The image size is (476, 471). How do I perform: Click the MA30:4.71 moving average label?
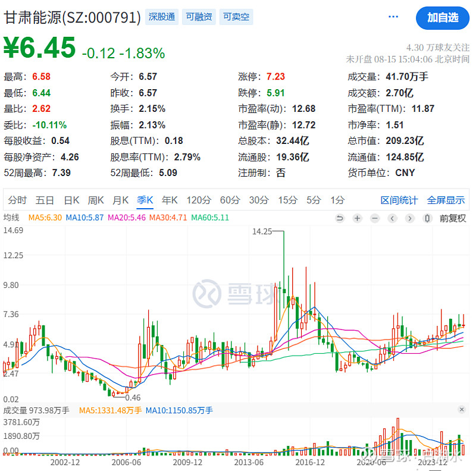click(x=168, y=218)
